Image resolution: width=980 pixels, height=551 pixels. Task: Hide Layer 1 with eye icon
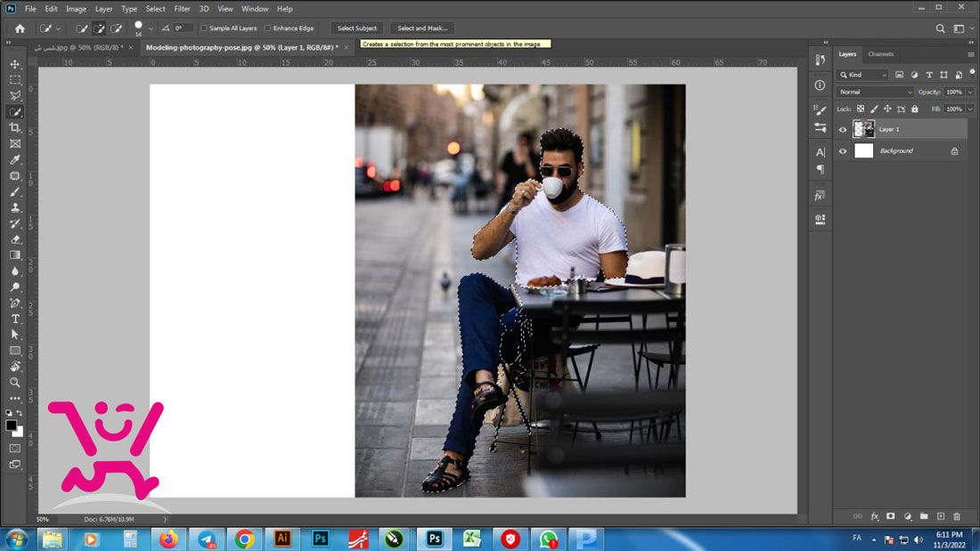pos(843,130)
